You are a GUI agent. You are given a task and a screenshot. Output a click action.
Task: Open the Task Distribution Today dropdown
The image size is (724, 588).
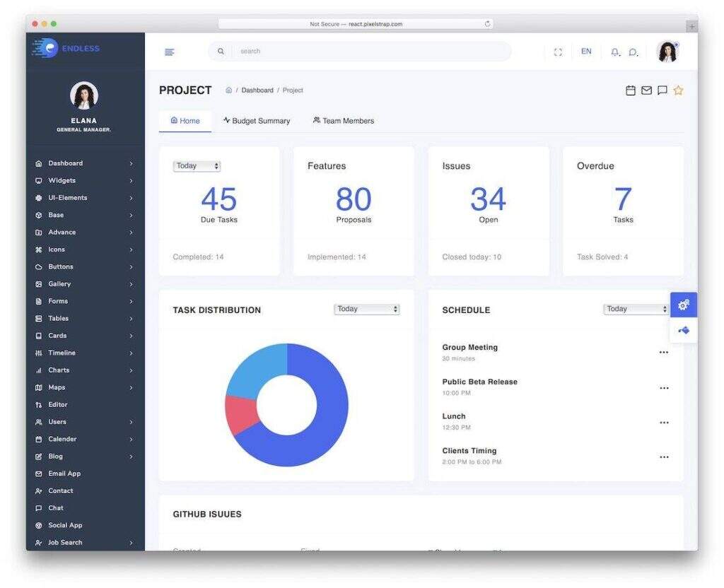(x=366, y=310)
